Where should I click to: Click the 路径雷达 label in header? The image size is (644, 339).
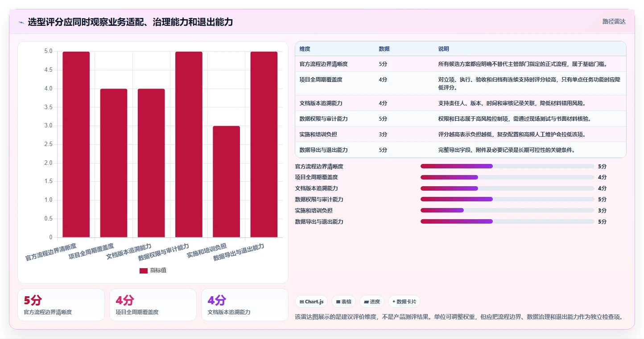(614, 21)
